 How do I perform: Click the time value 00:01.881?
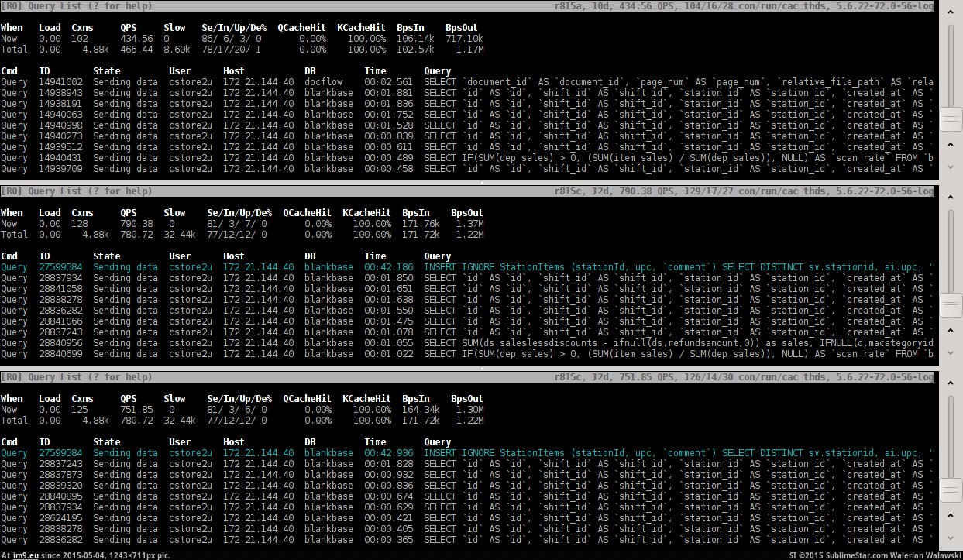pos(389,93)
